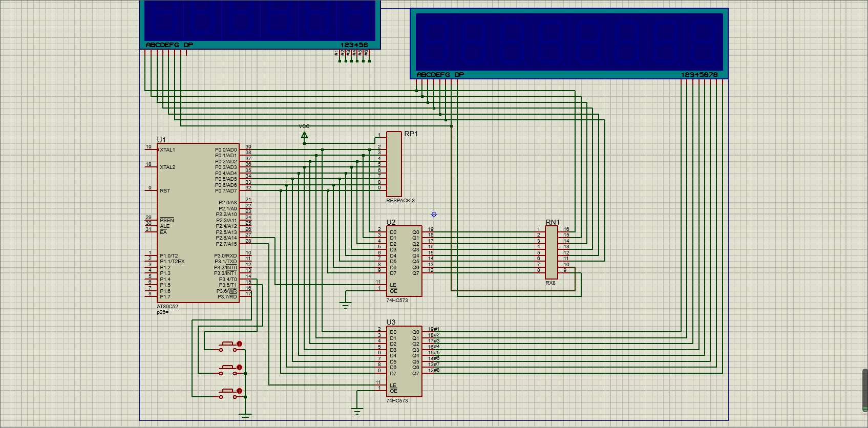Click the XTAL1 pin label on U1
The image size is (868, 428).
167,150
